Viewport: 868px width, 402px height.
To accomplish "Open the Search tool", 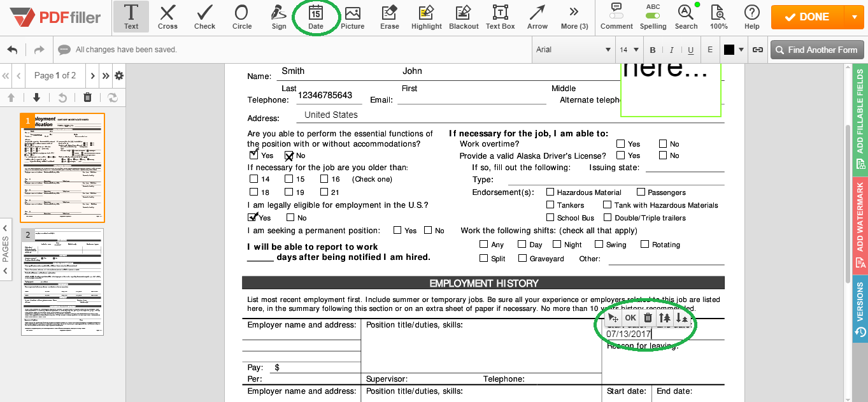I will coord(686,17).
